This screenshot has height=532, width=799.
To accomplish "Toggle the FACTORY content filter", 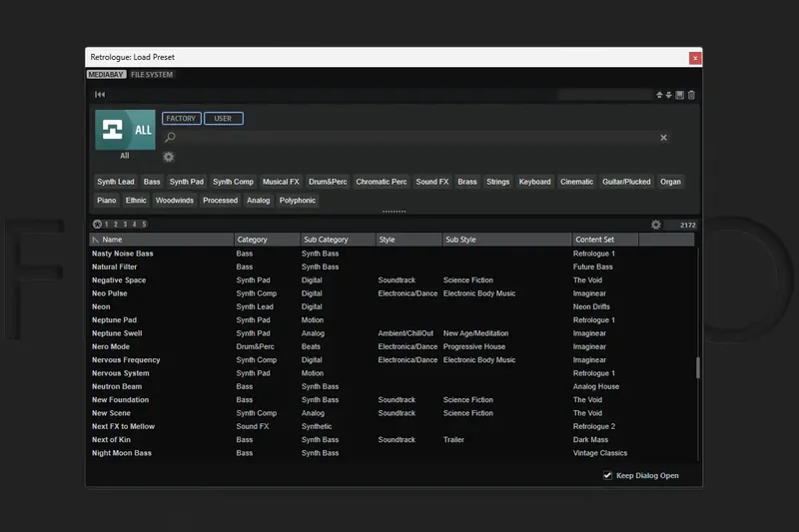I will click(x=182, y=119).
